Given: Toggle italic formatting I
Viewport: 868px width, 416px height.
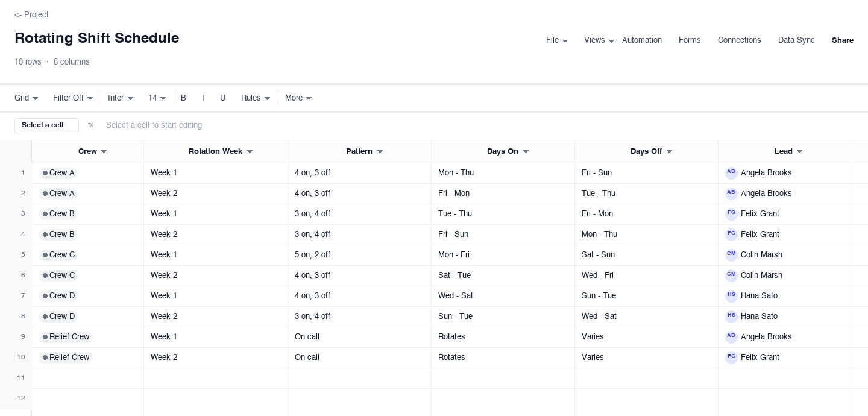Looking at the screenshot, I should coord(203,98).
